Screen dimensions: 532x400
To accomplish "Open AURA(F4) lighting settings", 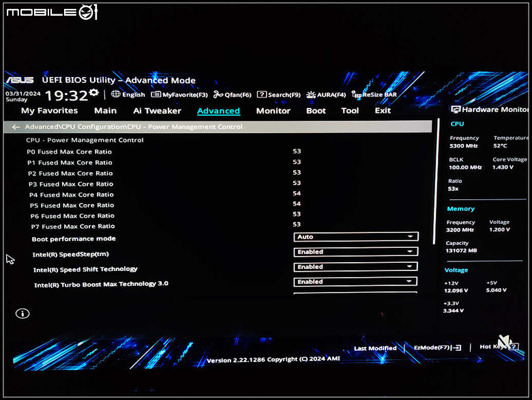I will (326, 95).
